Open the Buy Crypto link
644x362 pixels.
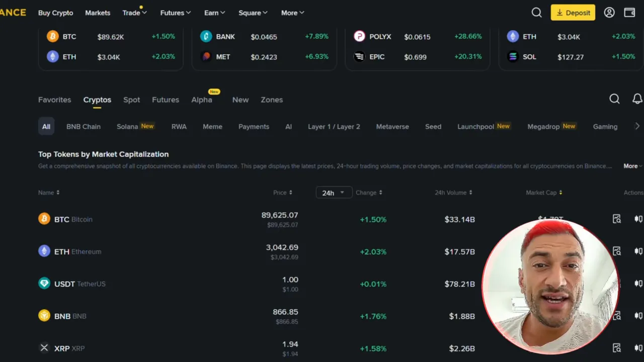point(55,13)
